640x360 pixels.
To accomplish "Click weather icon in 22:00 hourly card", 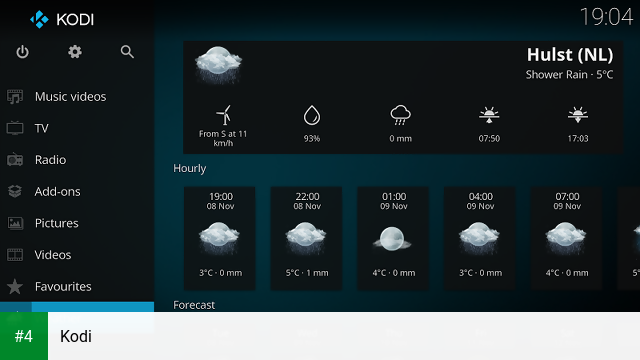I will tap(306, 238).
